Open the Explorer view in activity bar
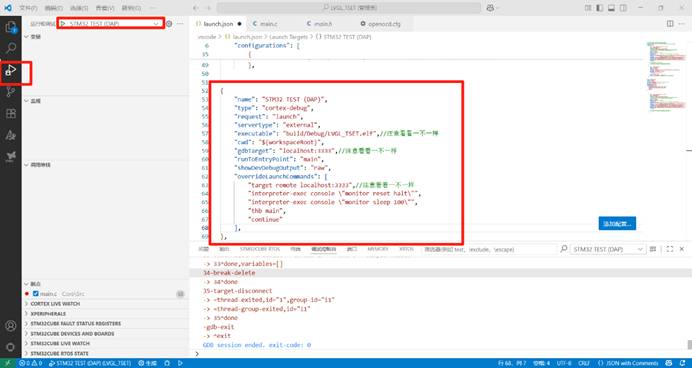The height and width of the screenshot is (368, 692). [x=11, y=27]
